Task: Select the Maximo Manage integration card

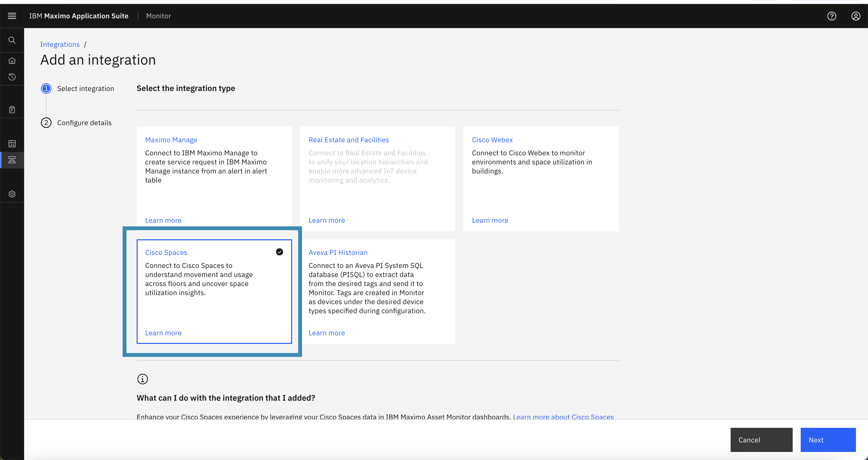Action: 214,179
